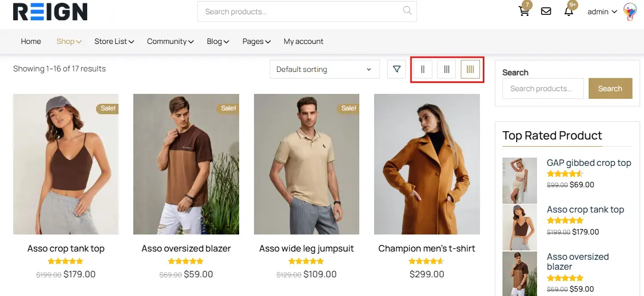Open Champion men's t-shirt product image
The width and height of the screenshot is (644, 296).
click(x=427, y=164)
